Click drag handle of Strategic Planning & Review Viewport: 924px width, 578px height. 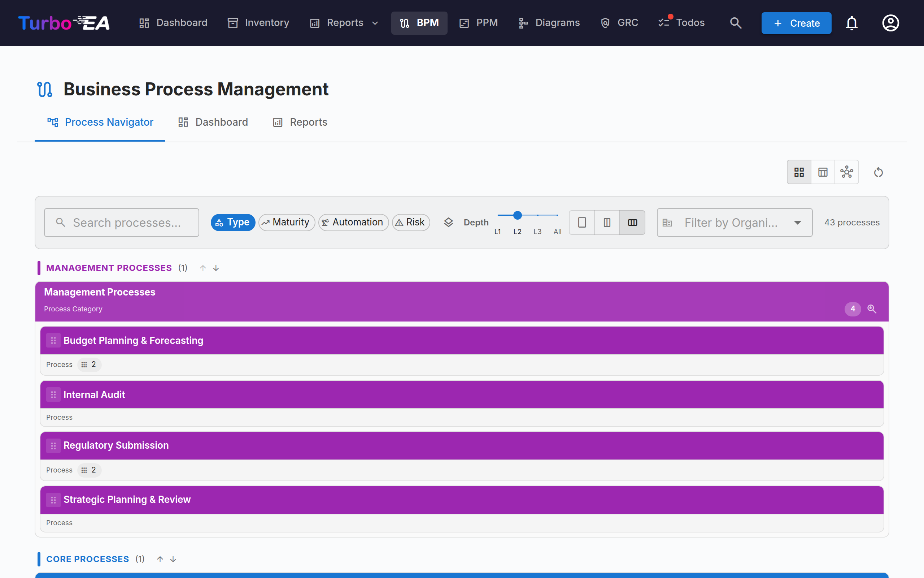pos(53,500)
